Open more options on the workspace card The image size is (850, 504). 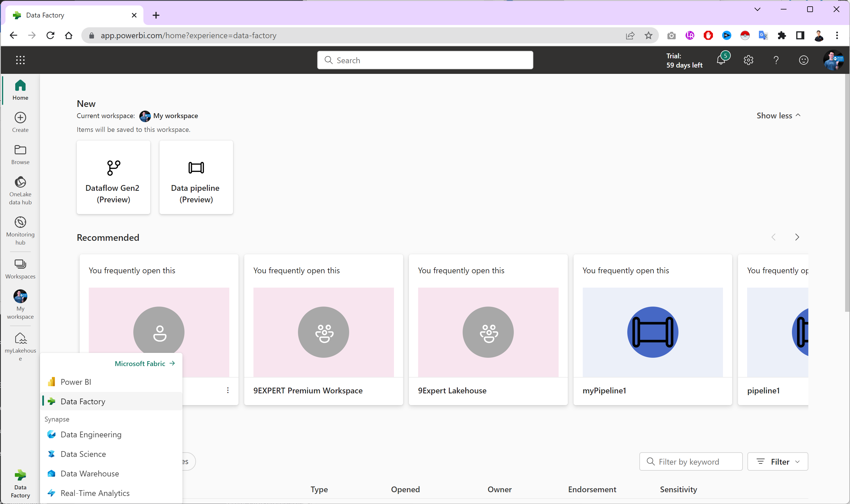228,390
